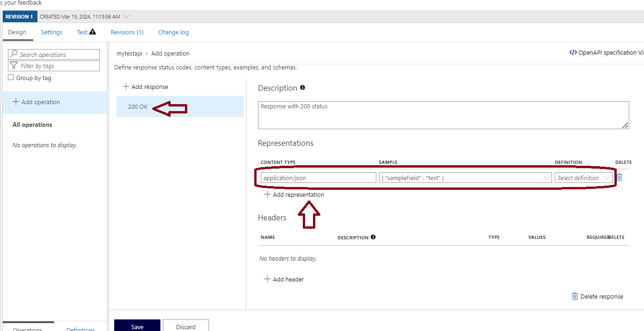Switch to the Design tab

coord(17,32)
